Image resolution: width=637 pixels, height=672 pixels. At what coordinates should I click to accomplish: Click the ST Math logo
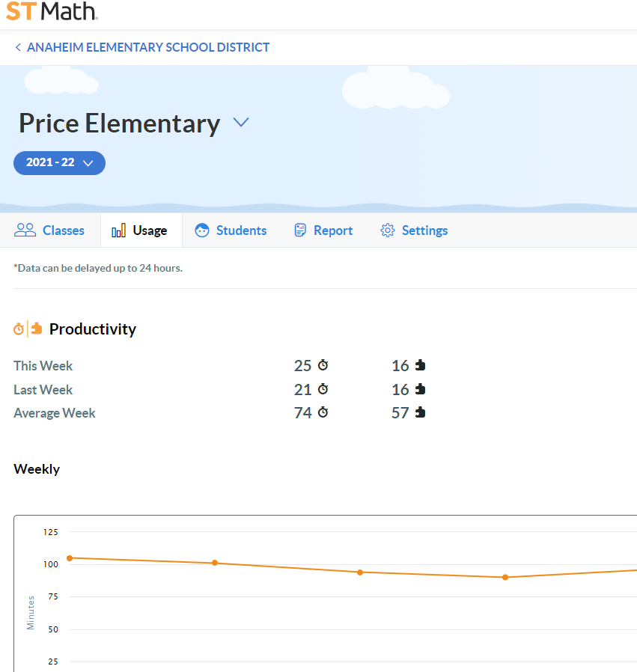click(52, 11)
